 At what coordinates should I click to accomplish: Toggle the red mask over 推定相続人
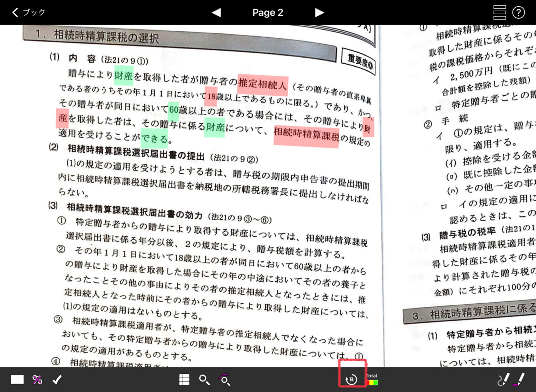pos(263,85)
